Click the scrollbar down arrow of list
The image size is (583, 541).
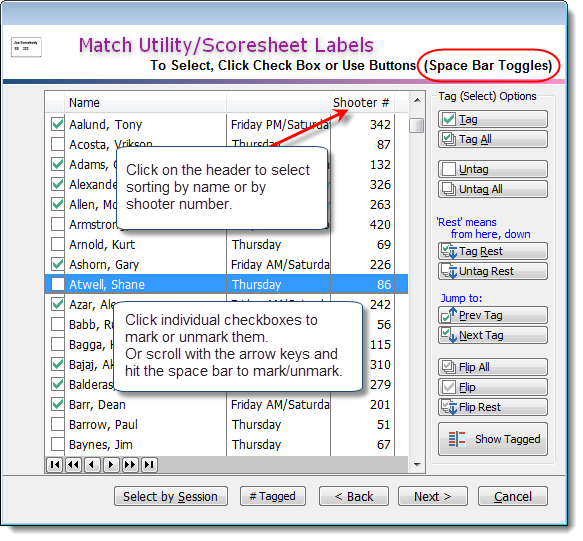[x=417, y=465]
